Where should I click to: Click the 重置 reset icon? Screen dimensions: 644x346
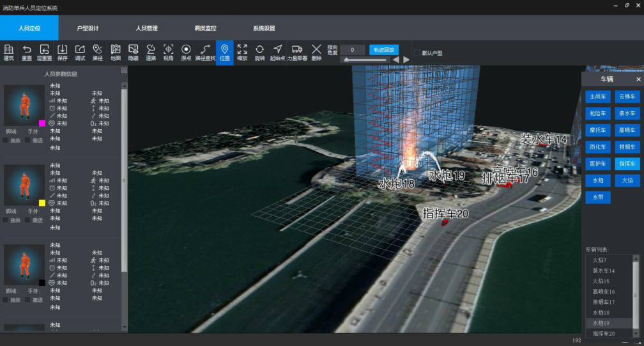click(x=27, y=52)
